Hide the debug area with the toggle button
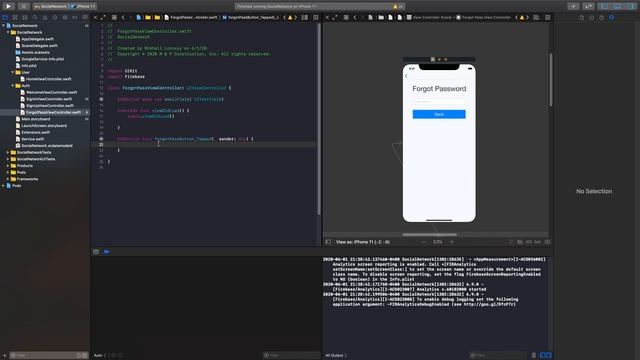 96,252
